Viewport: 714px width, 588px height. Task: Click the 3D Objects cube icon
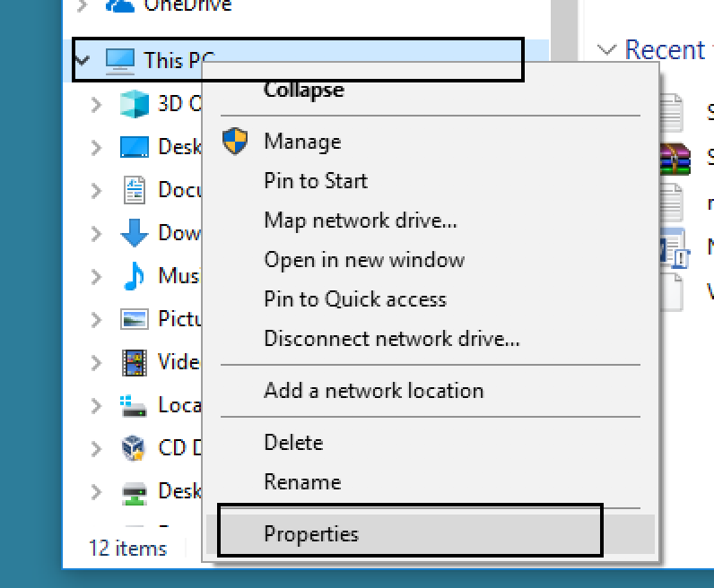(x=135, y=104)
